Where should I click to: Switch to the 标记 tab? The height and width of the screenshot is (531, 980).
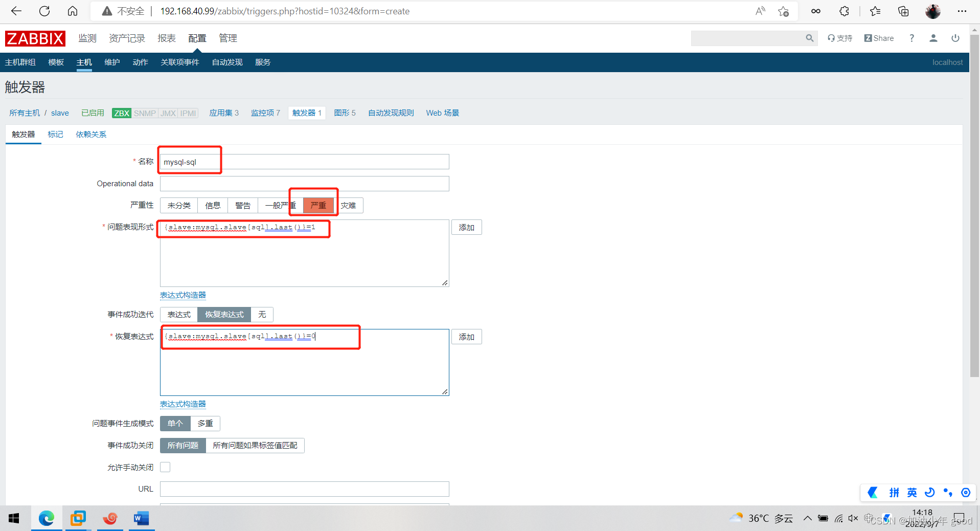point(55,135)
